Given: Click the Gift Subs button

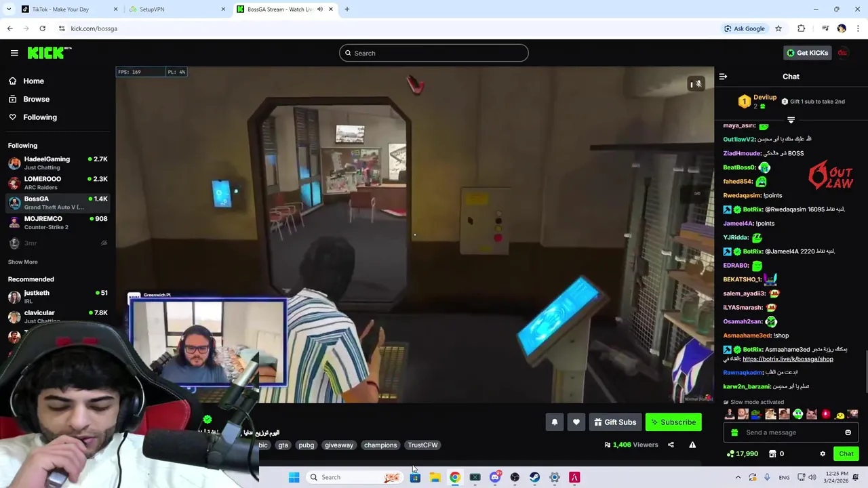Looking at the screenshot, I should 615,422.
